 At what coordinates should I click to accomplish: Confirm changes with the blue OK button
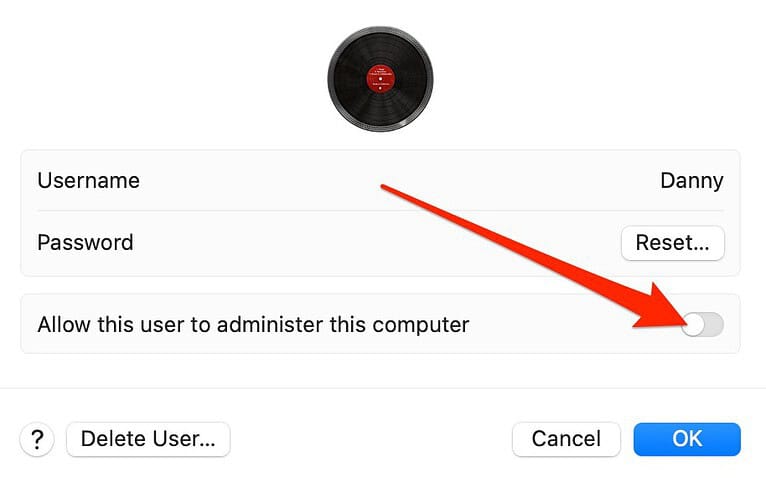[x=687, y=439]
